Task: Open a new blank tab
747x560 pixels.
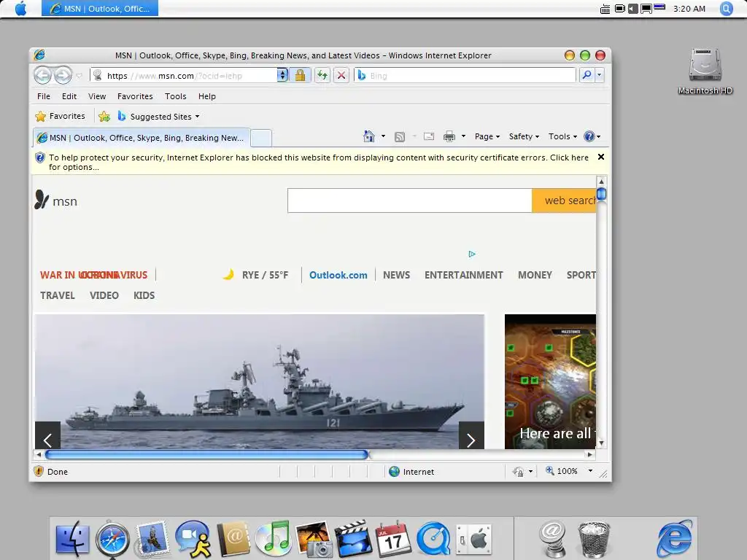Action: pyautogui.click(x=261, y=138)
